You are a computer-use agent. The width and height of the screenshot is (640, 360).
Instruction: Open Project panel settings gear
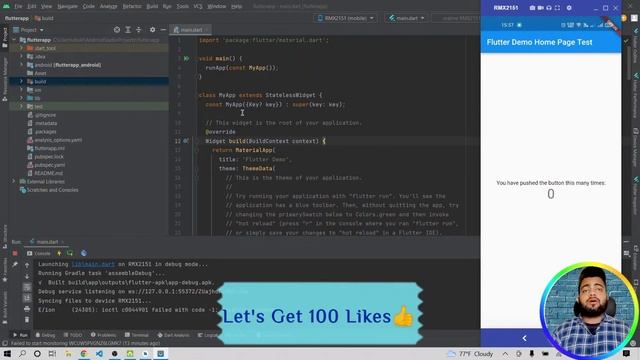152,30
